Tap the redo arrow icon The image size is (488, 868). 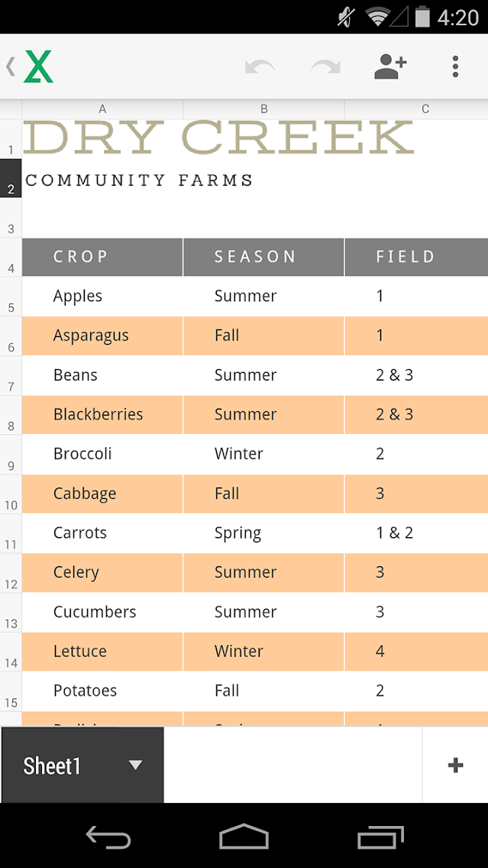tap(326, 67)
